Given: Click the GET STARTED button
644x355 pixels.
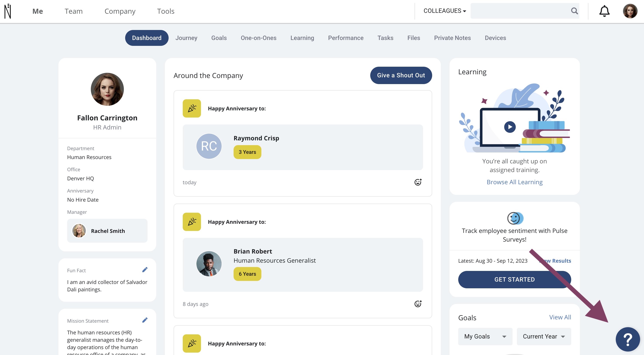Looking at the screenshot, I should pos(515,279).
